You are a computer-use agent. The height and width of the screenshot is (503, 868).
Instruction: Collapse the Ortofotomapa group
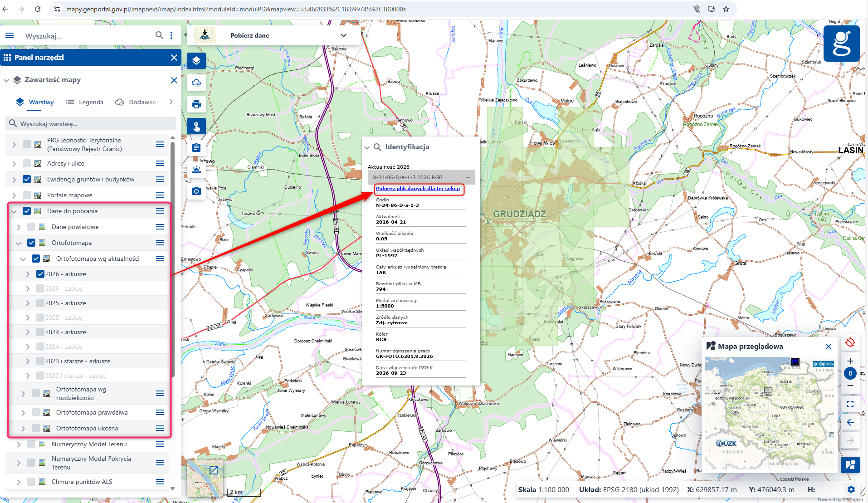point(19,243)
